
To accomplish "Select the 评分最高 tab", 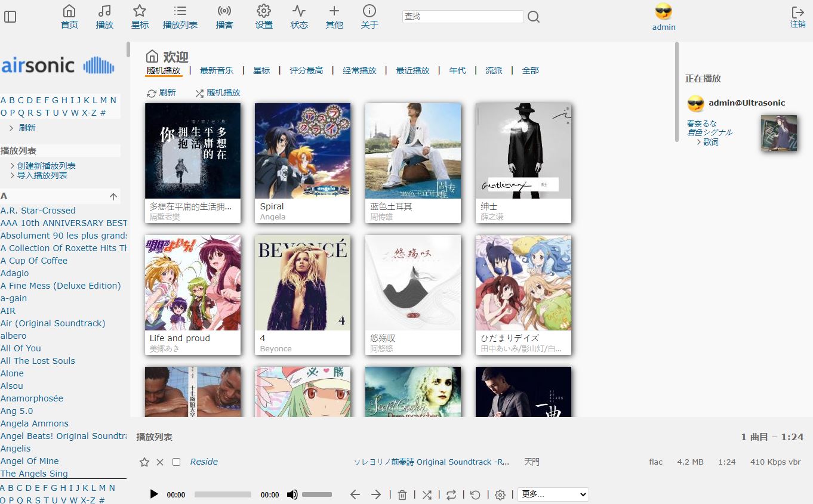I will [x=306, y=70].
